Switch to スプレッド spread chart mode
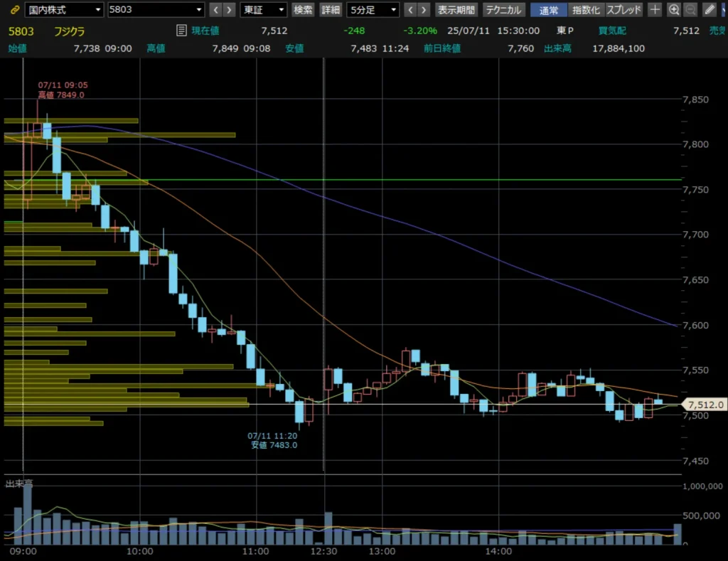Image resolution: width=728 pixels, height=561 pixels. [623, 10]
